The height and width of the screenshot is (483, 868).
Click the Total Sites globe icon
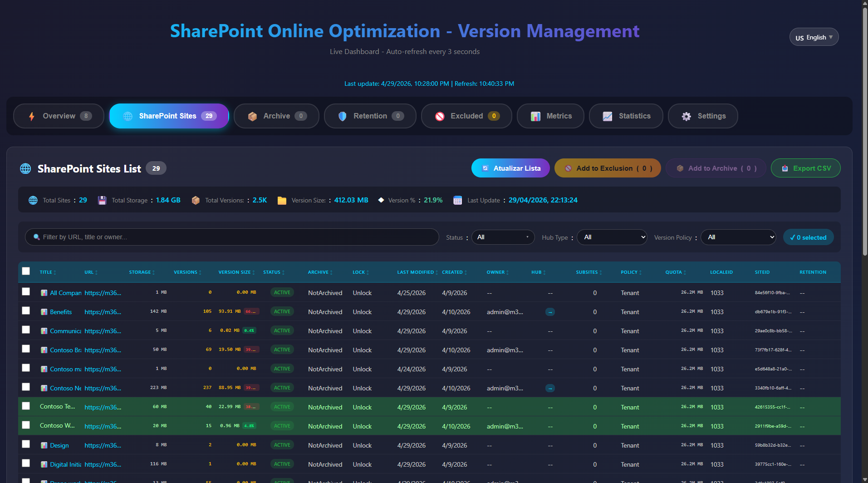pyautogui.click(x=33, y=200)
